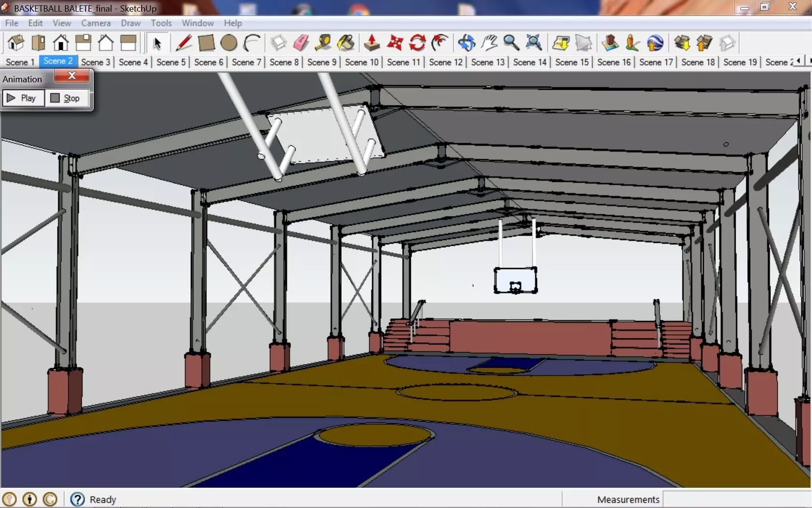
Task: Close the Animation dialog
Action: coord(72,75)
